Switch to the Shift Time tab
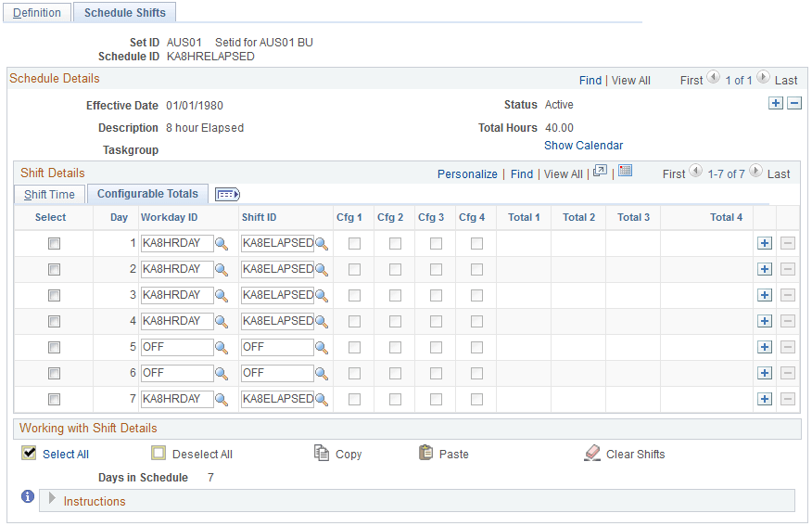Screen dimensions: 812x526 [49, 194]
